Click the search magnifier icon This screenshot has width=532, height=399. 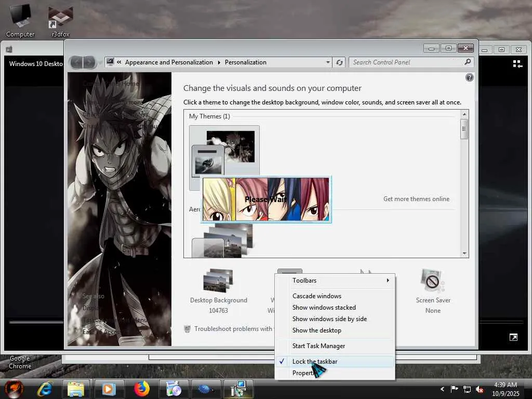(468, 62)
